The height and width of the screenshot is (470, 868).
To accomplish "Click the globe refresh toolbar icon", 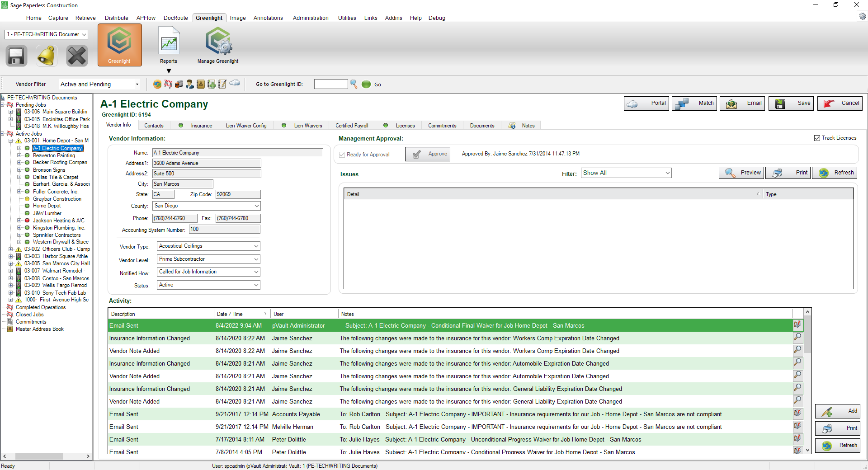I will [157, 84].
